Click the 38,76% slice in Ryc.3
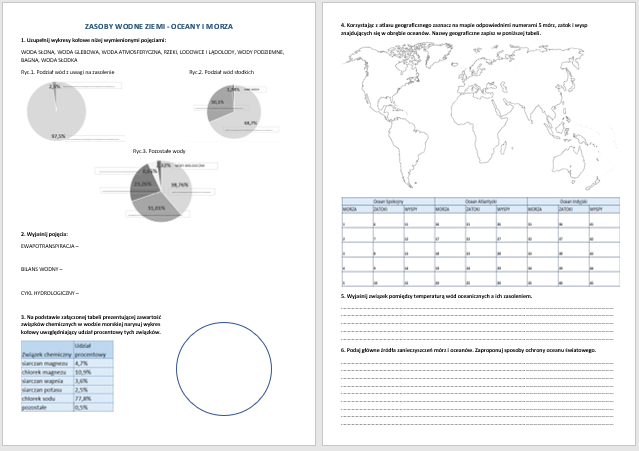The height and width of the screenshot is (451, 639). 179,185
